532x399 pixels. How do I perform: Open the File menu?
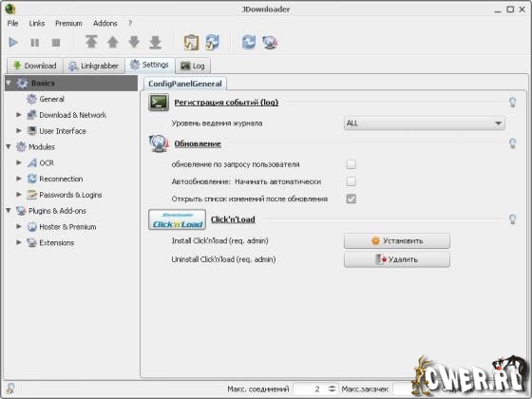pos(12,24)
